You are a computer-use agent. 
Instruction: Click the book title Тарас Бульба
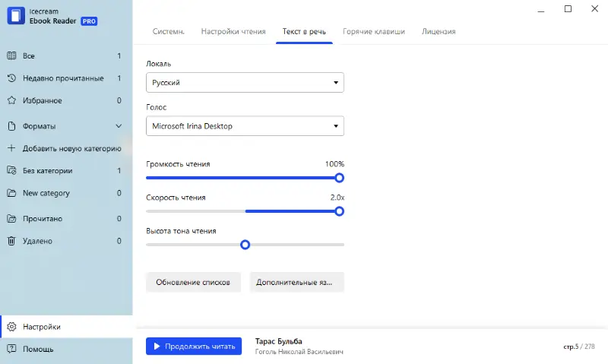tap(278, 341)
